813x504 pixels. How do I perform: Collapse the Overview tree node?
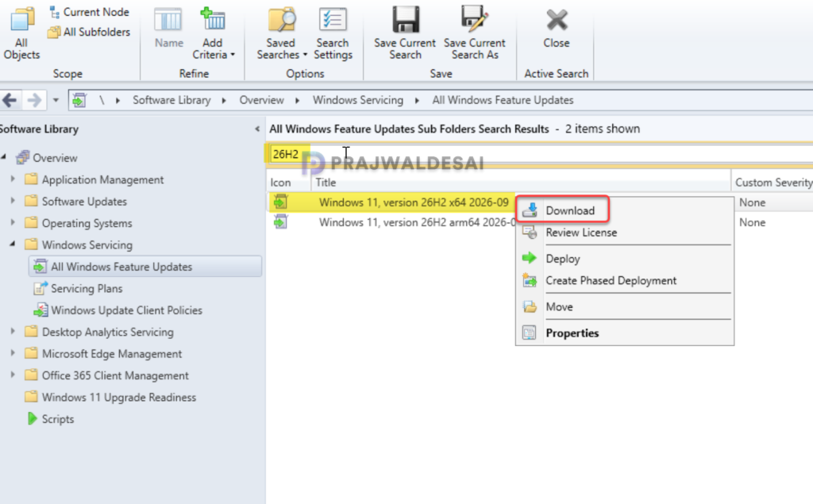(4, 156)
